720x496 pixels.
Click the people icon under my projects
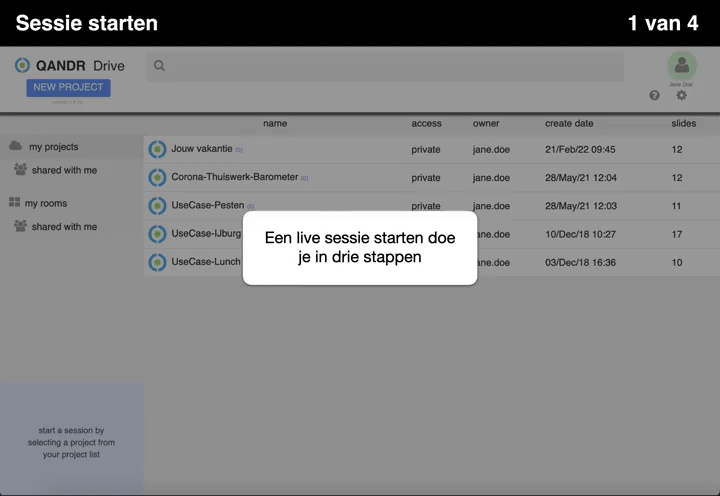coord(20,169)
